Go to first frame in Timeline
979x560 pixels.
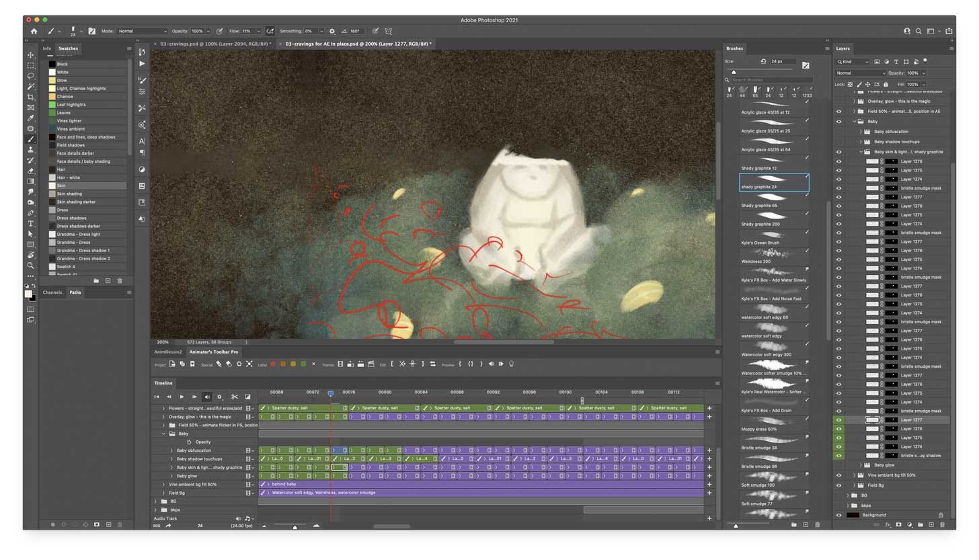coord(157,397)
